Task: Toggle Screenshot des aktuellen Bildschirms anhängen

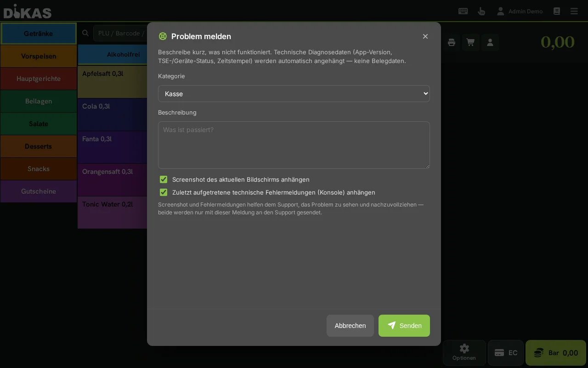Action: click(164, 179)
